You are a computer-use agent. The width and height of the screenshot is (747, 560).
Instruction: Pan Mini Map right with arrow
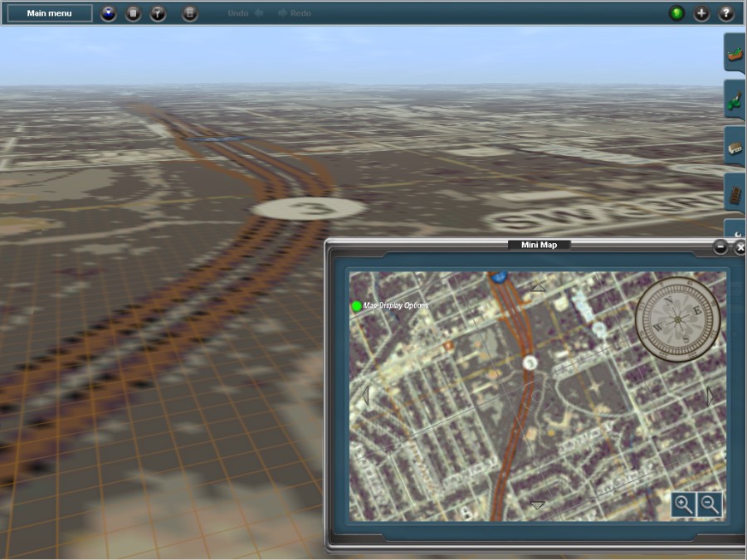coord(710,396)
